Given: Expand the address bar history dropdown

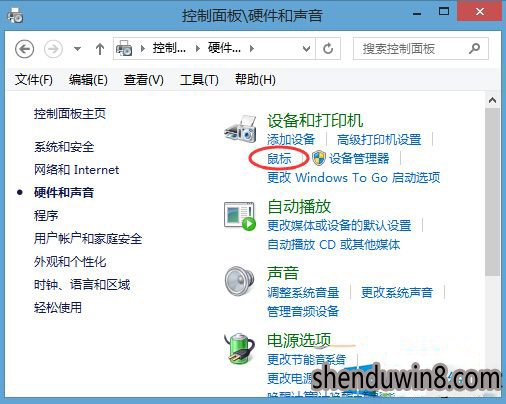Looking at the screenshot, I should pyautogui.click(x=306, y=49).
